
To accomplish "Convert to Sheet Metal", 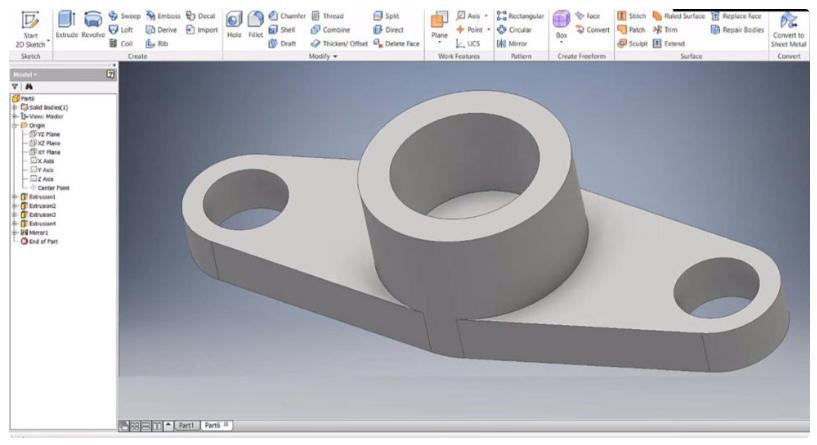I will pyautogui.click(x=789, y=30).
